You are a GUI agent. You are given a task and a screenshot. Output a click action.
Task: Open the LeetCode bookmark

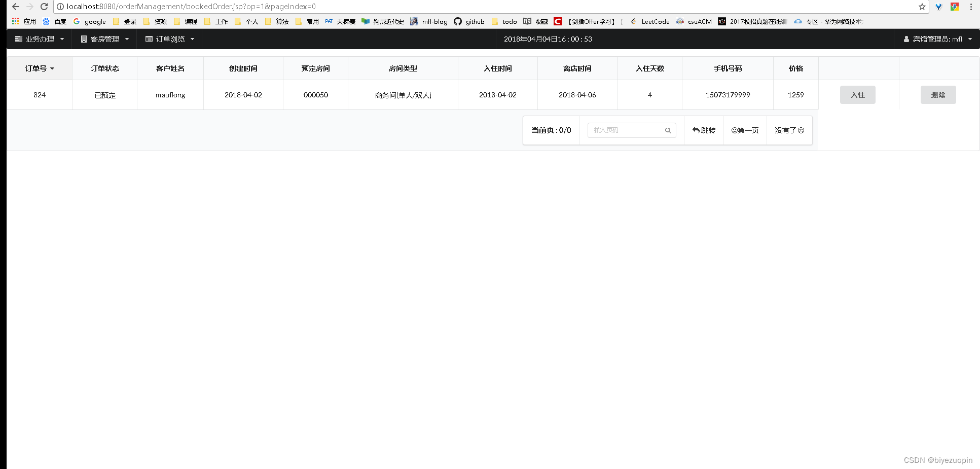(650, 21)
